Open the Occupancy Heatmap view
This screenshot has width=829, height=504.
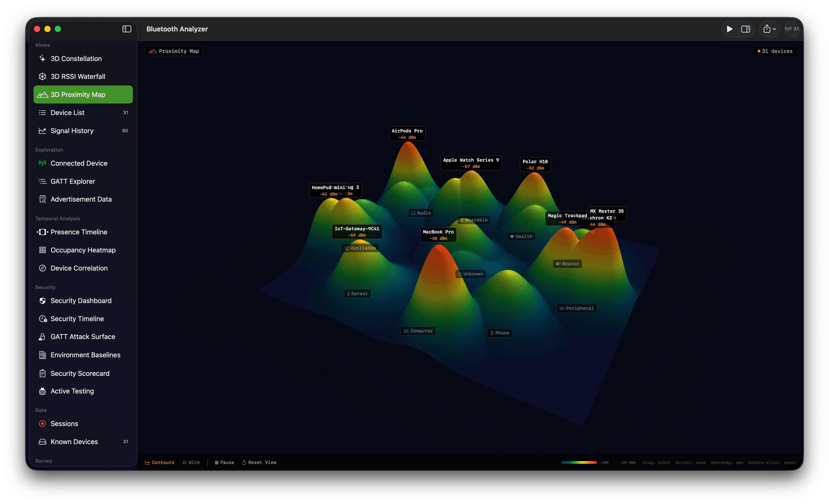(x=83, y=250)
